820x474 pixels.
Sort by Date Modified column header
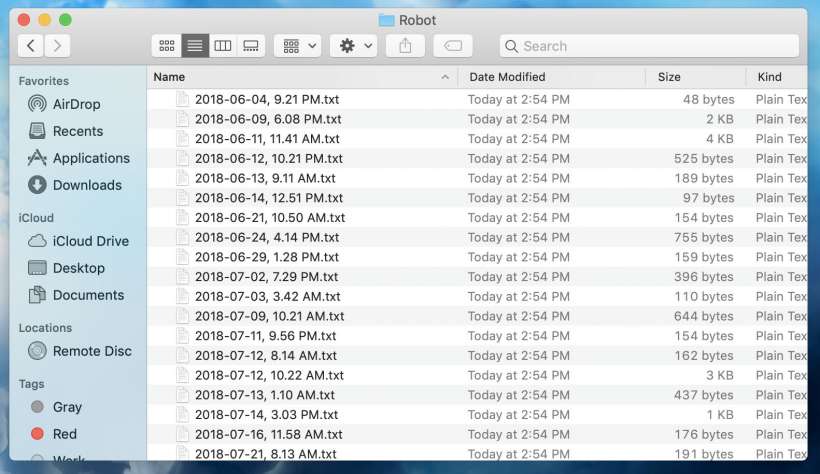tap(550, 77)
